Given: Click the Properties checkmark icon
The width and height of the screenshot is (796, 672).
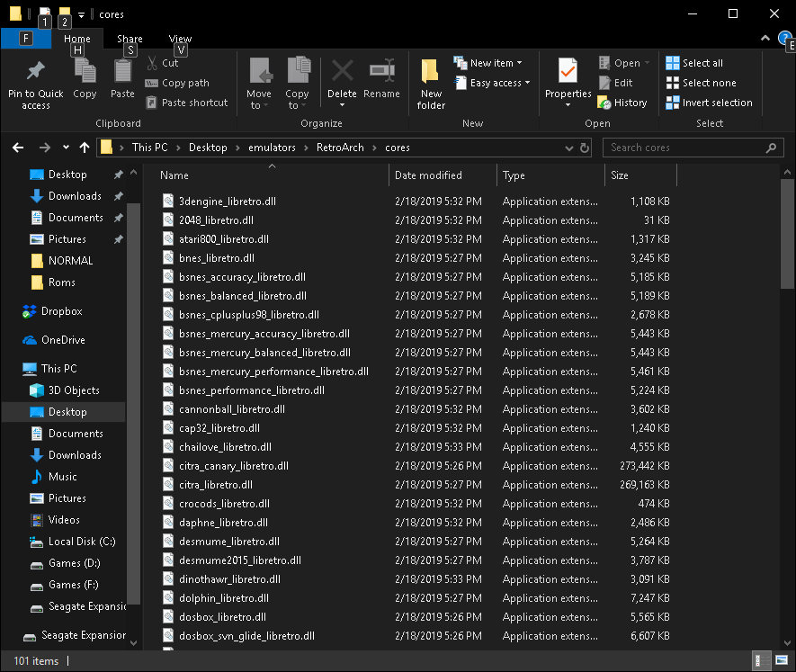Looking at the screenshot, I should pyautogui.click(x=568, y=70).
